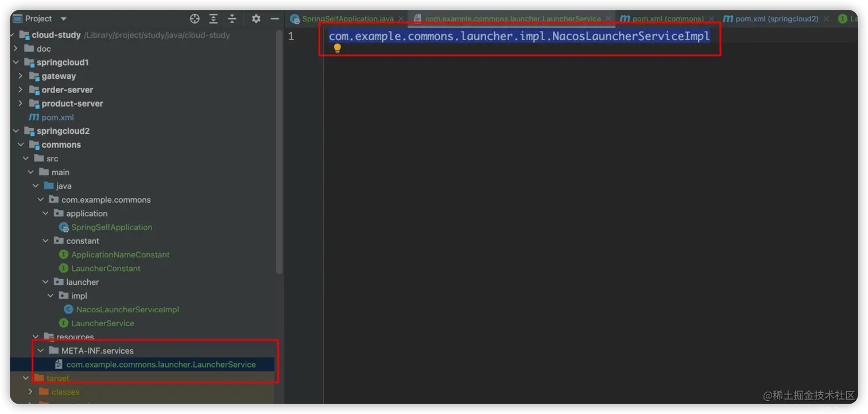The height and width of the screenshot is (414, 868).
Task: Close the com.example.commons.launcher.LauncherService editor tab
Action: (608, 19)
